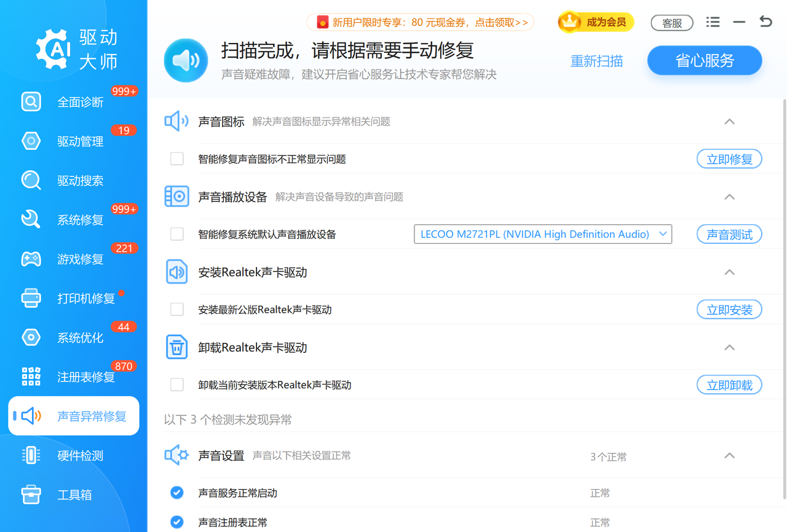Select 注册表修复 in the sidebar
The width and height of the screenshot is (787, 532).
click(74, 377)
